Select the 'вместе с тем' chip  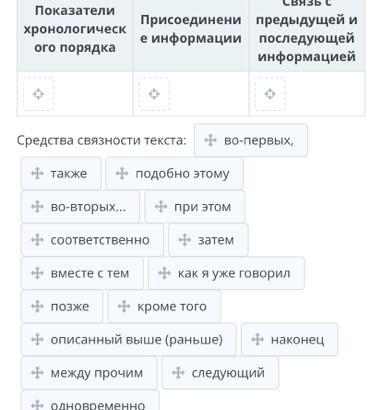[82, 273]
